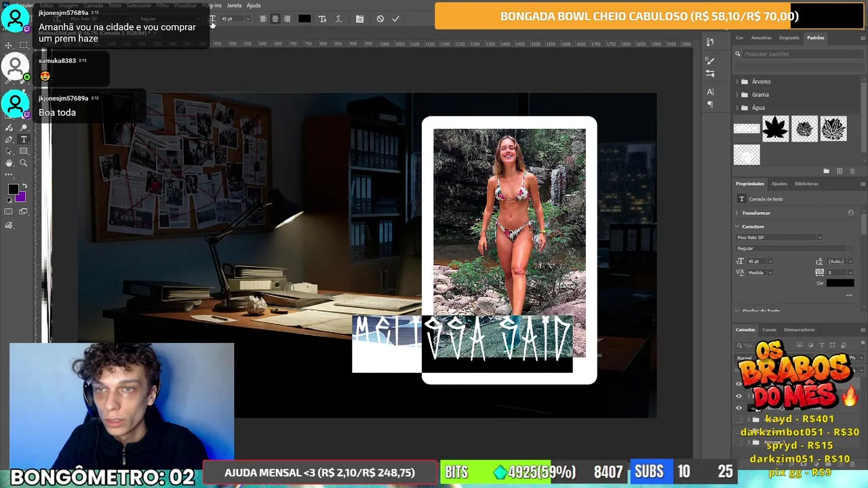This screenshot has height=488, width=868.
Task: Open more Character options three dots
Action: [849, 295]
